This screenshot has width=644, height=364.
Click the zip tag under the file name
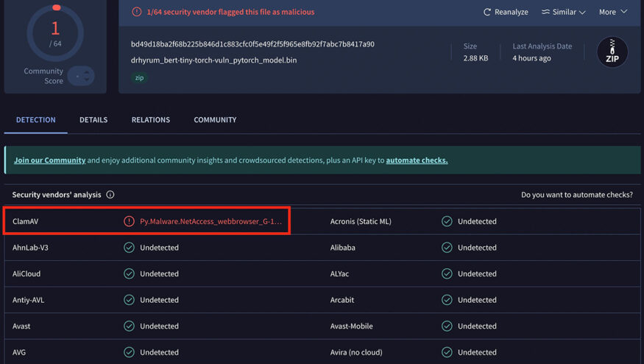tap(139, 77)
